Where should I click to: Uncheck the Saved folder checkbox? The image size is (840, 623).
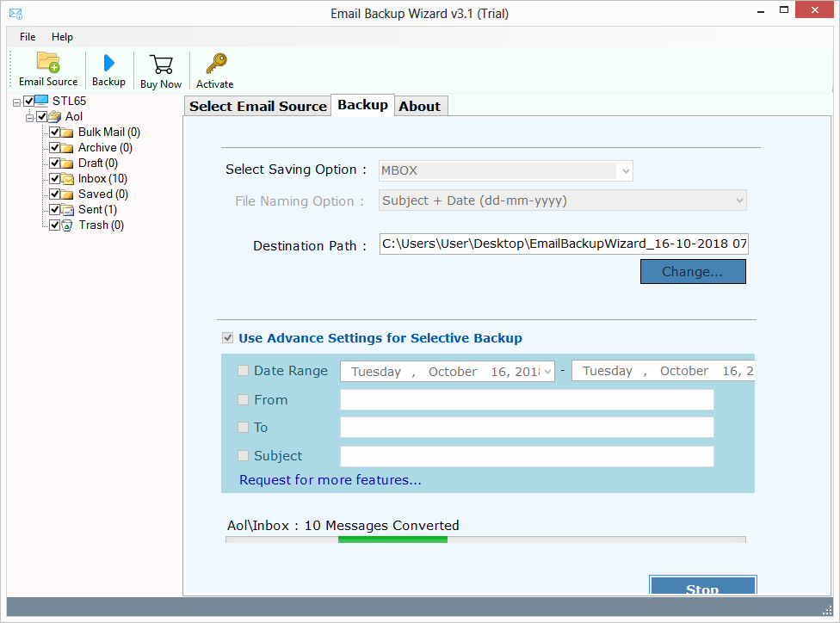tap(54, 194)
